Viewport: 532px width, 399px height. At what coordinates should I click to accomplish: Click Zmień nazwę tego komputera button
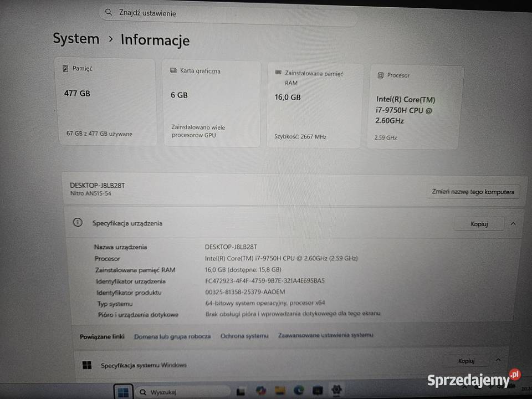473,192
